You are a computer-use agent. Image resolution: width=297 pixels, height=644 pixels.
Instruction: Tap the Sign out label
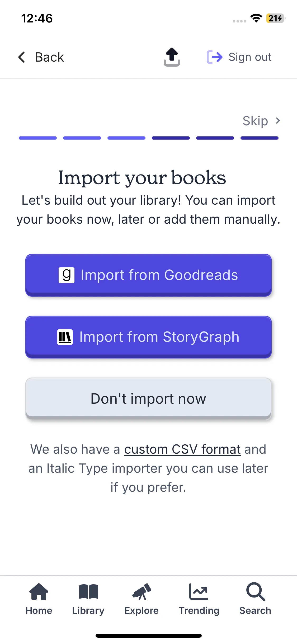coord(250,57)
